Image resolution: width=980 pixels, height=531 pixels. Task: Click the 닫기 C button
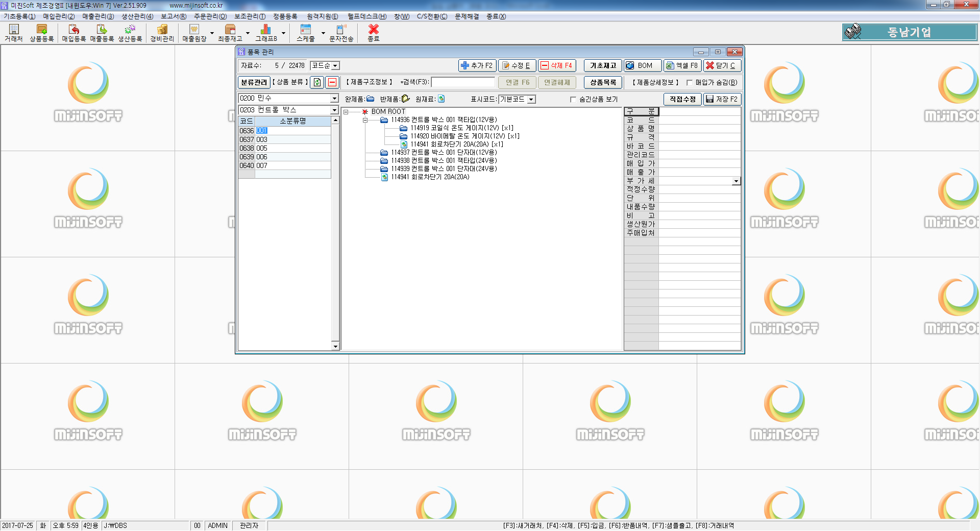[722, 66]
